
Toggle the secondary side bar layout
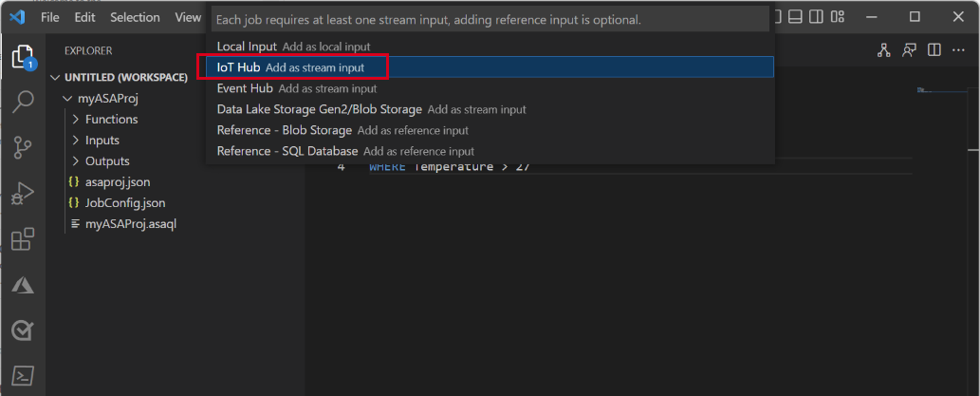(x=817, y=17)
